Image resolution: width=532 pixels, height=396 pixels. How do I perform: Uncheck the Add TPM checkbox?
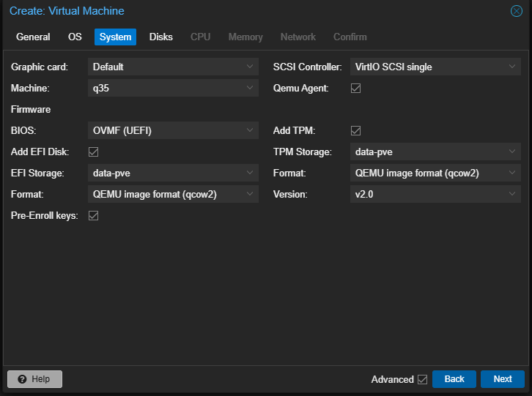pyautogui.click(x=355, y=130)
